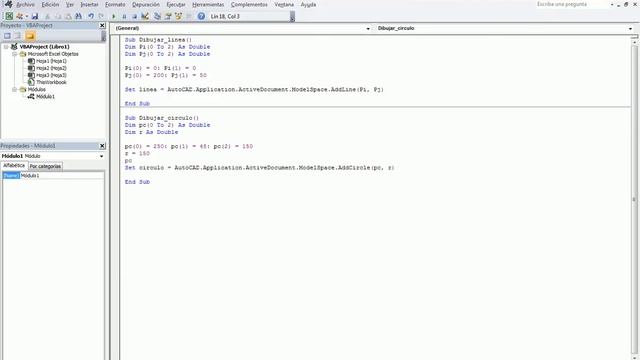
Task: Open the Archivo menu
Action: [x=25, y=4]
